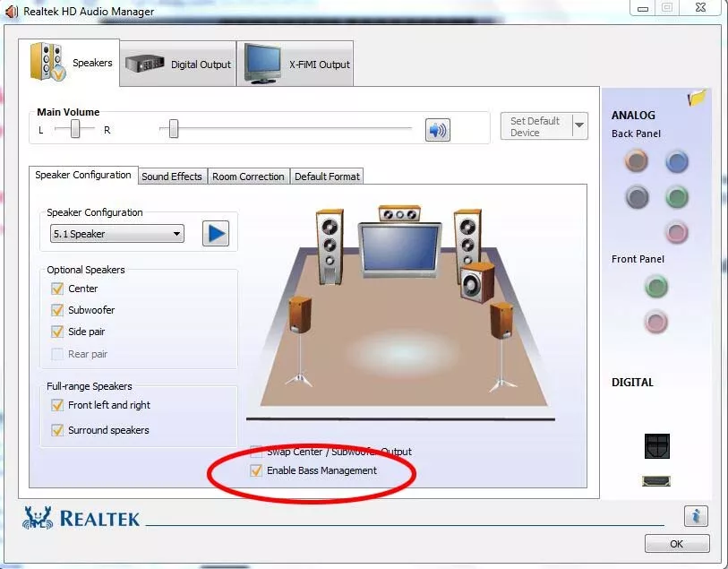Click the Realtek crab logo
Screen dimensions: 728x569
(x=39, y=518)
